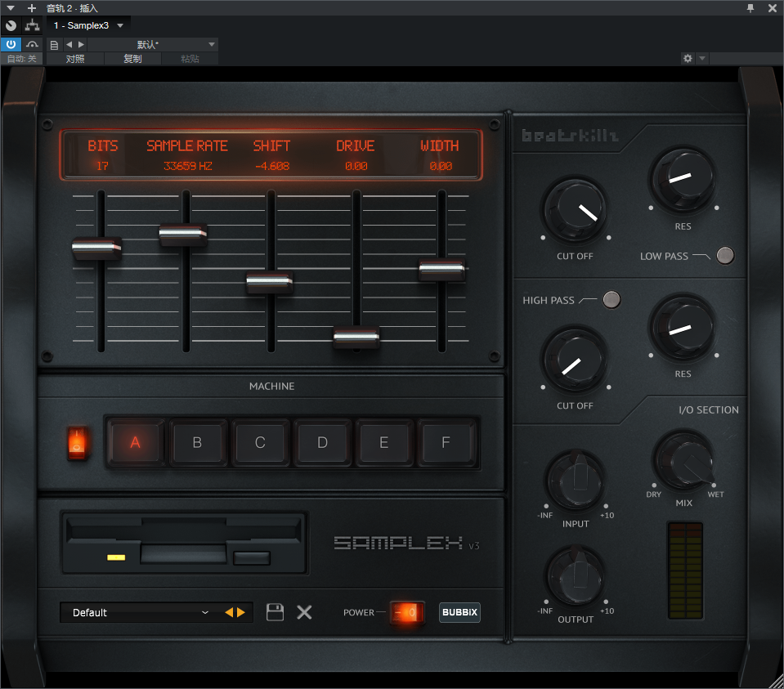Delete preset with the X icon
This screenshot has width=784, height=689.
304,612
